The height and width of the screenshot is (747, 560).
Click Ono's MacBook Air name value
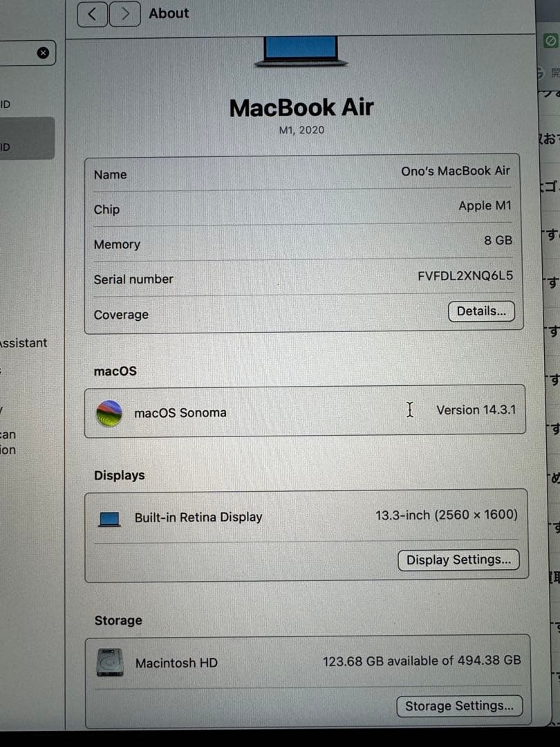point(455,170)
